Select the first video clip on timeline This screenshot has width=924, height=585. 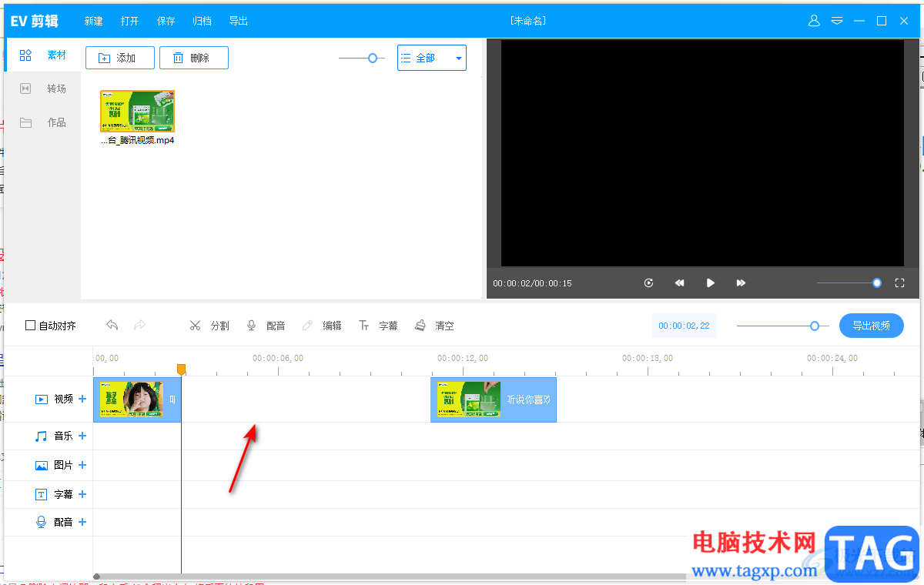pos(137,399)
